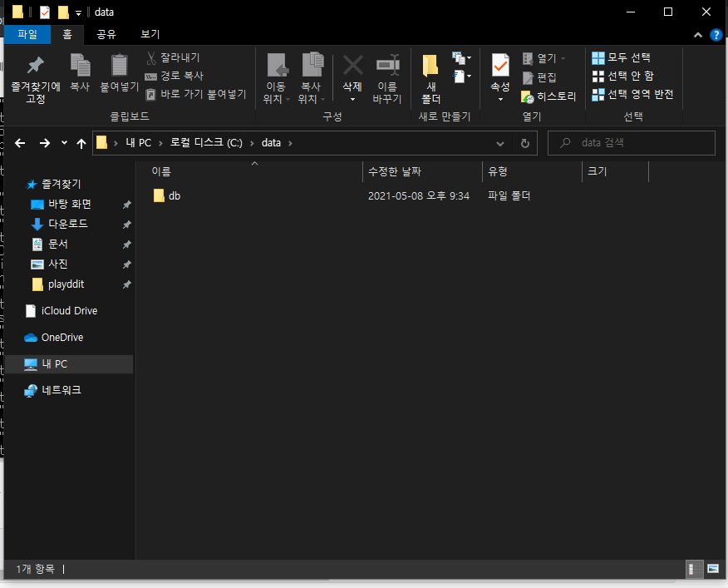
Task: Open 삭제 dropdown arrow
Action: point(353,99)
